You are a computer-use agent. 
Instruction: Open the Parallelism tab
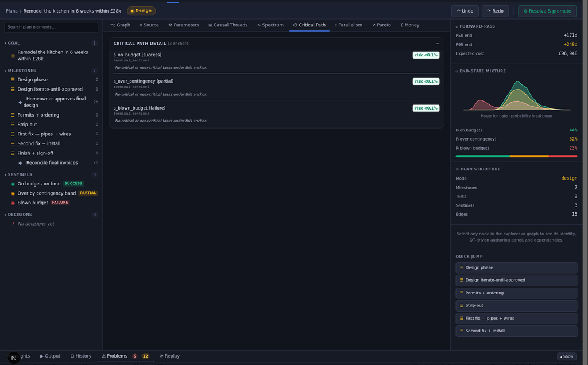point(349,25)
